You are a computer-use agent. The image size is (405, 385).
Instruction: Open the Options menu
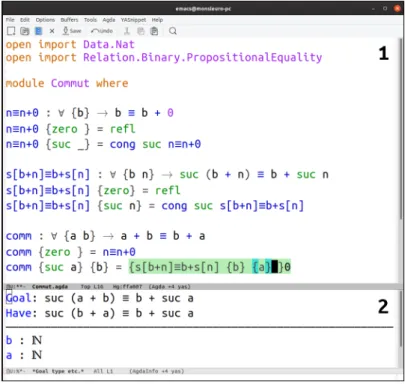pos(45,20)
